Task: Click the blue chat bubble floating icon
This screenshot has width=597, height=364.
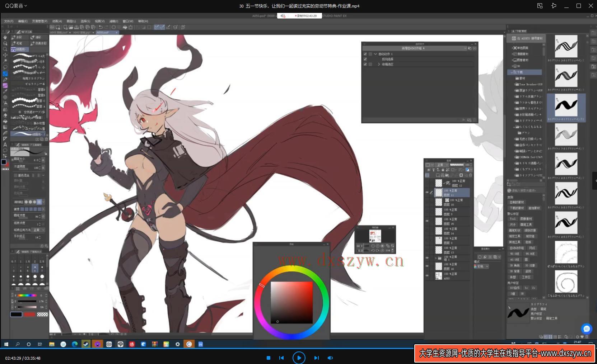Action: [586, 328]
